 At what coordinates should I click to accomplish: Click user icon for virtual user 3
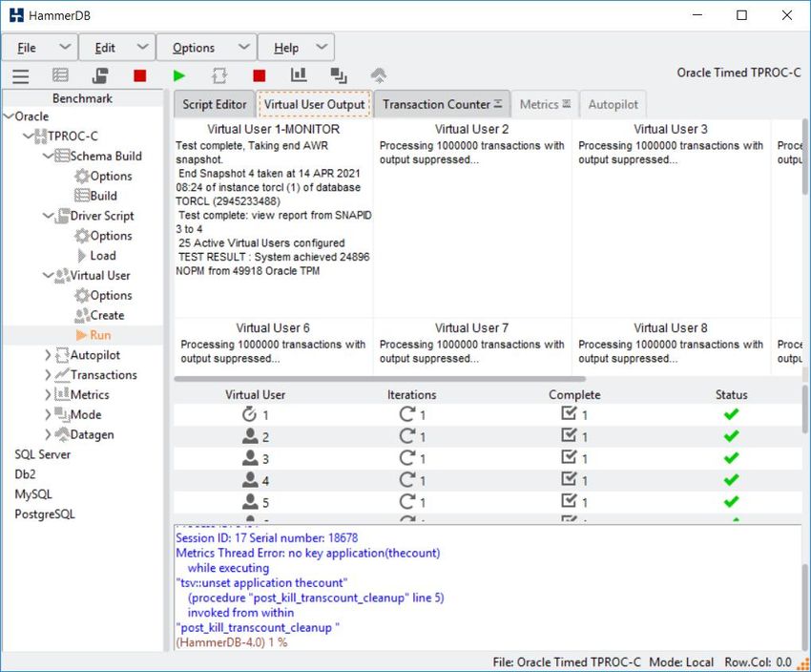click(x=250, y=458)
